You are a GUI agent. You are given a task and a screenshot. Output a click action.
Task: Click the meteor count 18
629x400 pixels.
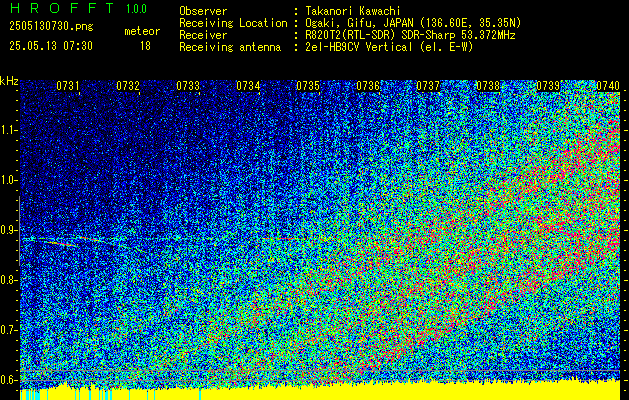[x=145, y=46]
